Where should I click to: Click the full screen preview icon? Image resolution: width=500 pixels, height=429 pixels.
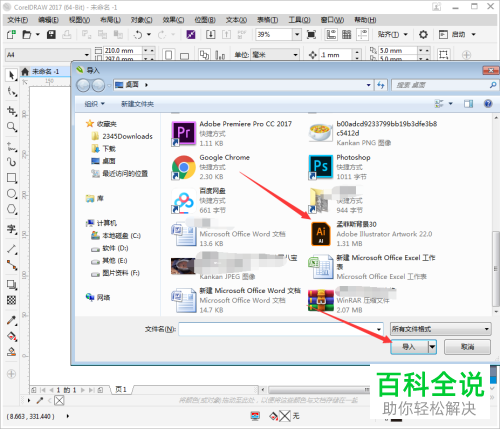(311, 34)
